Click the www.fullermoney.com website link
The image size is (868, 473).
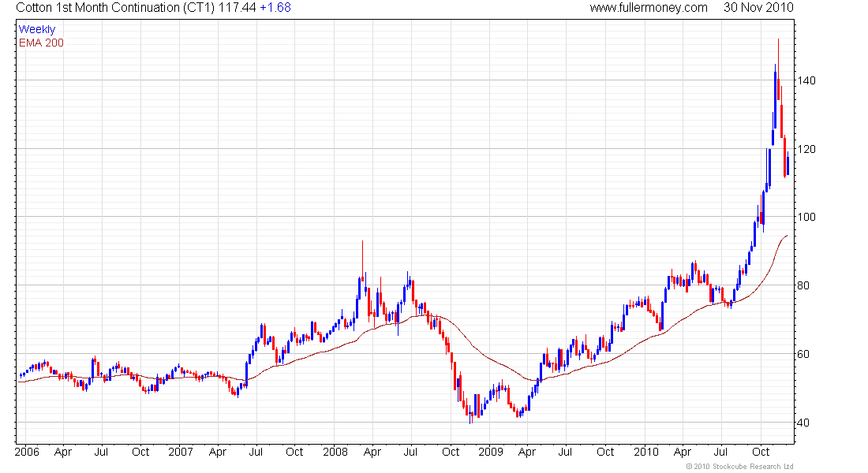[649, 8]
